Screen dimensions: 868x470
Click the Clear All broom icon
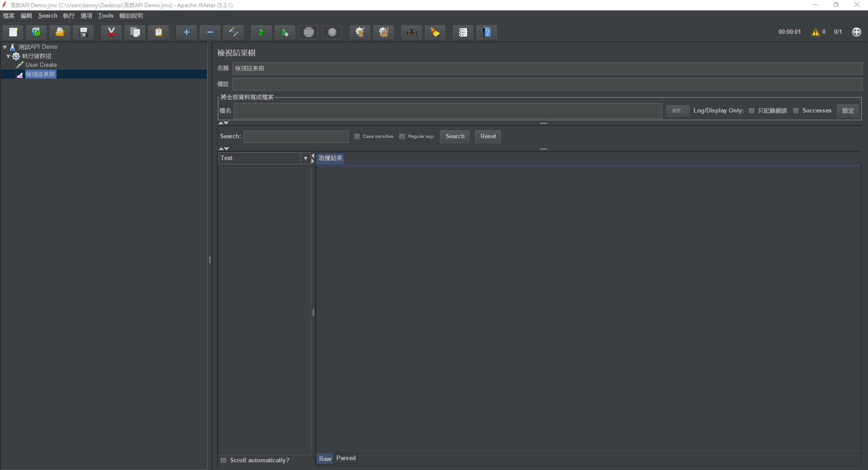[x=384, y=32]
